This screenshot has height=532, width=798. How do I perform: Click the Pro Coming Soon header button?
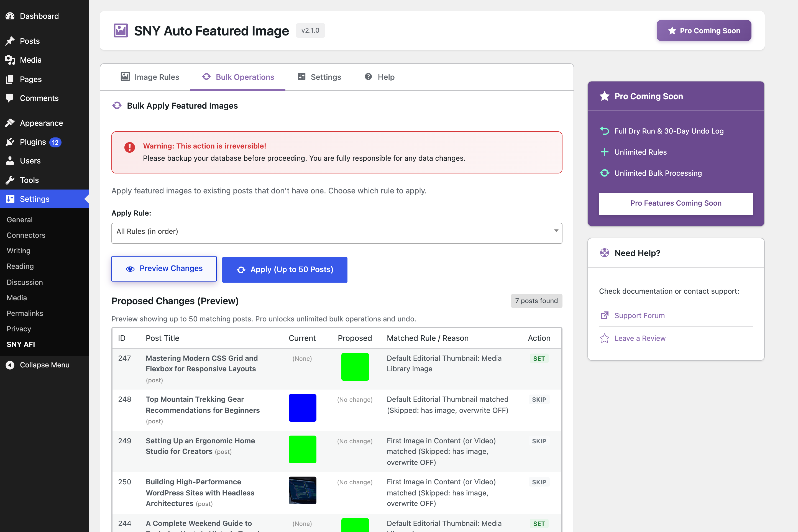tap(704, 30)
